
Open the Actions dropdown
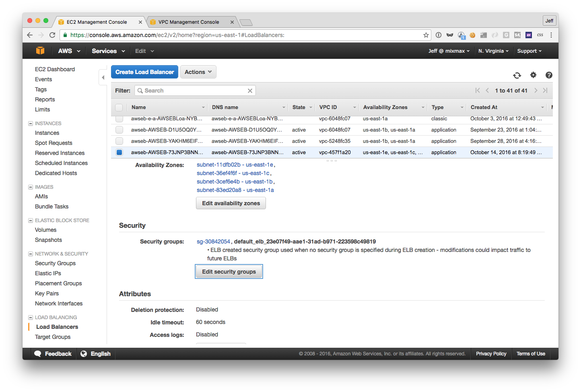tap(198, 72)
